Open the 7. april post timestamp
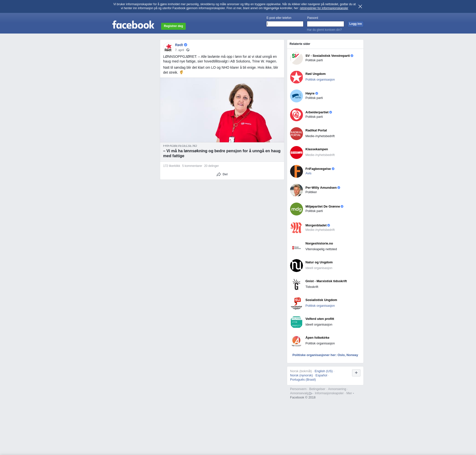This screenshot has width=476, height=455. tap(179, 50)
